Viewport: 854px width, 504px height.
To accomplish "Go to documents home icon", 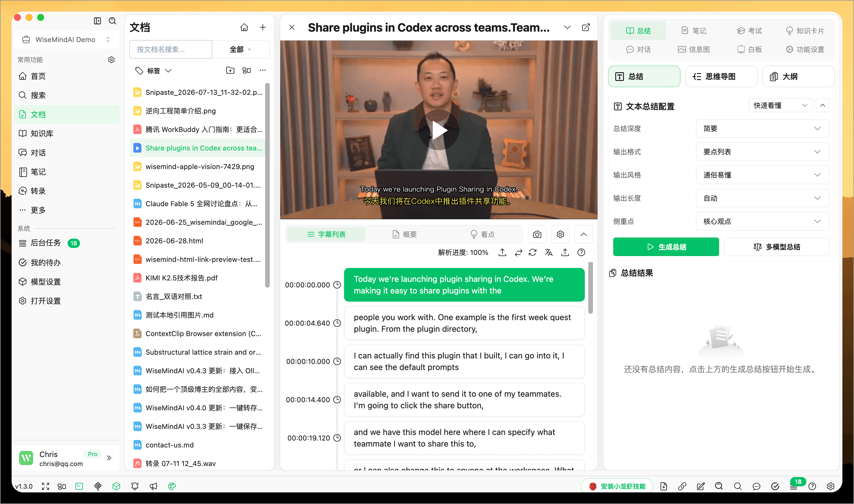I will [x=244, y=27].
